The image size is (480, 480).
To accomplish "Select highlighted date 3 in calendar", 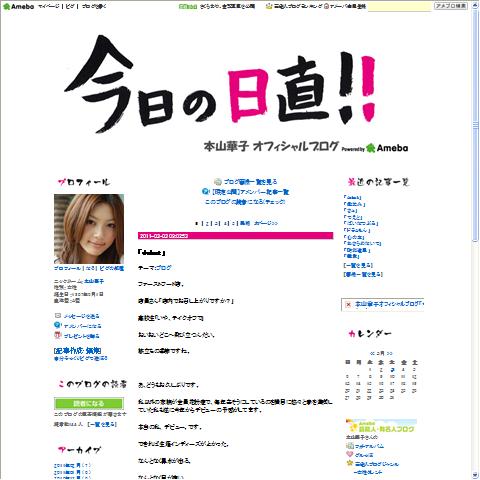I will (392, 370).
